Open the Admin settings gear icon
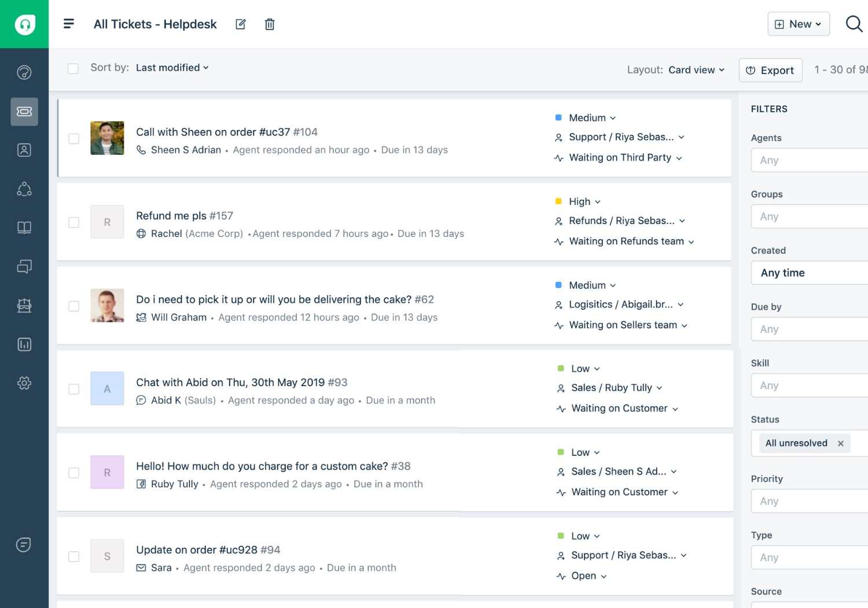 point(24,383)
